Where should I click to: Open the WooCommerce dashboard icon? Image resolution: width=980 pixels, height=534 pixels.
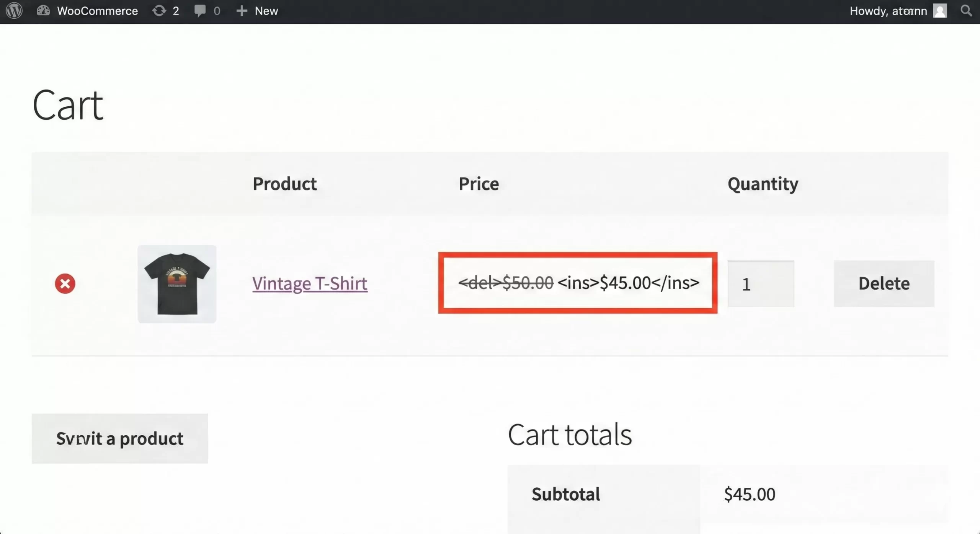coord(43,11)
